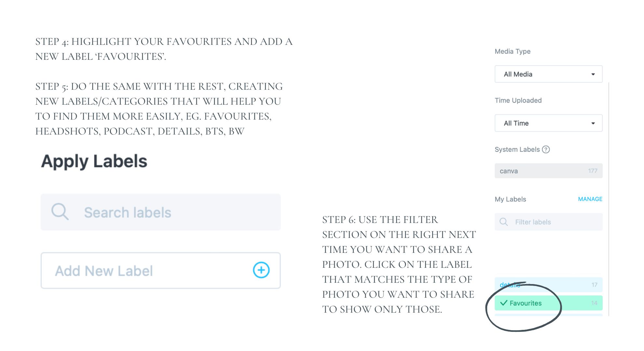Focus the Search labels field
Screen dimensions: 644x351
pos(176,213)
